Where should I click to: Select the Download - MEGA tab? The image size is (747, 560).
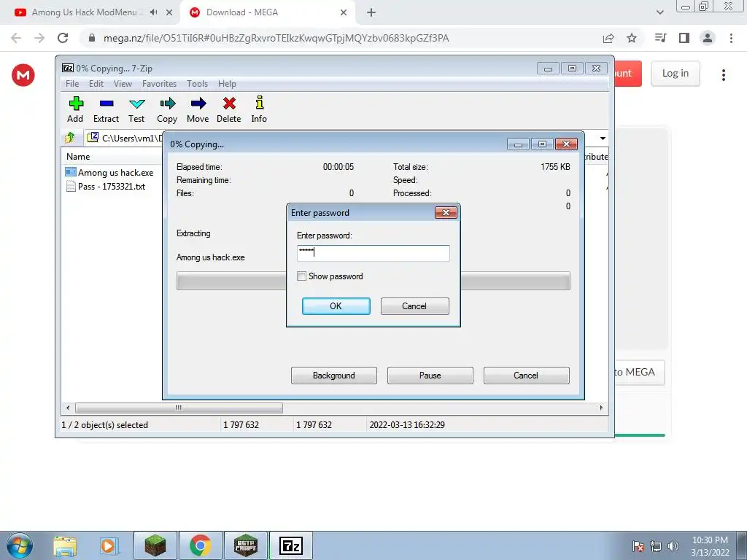(x=242, y=12)
